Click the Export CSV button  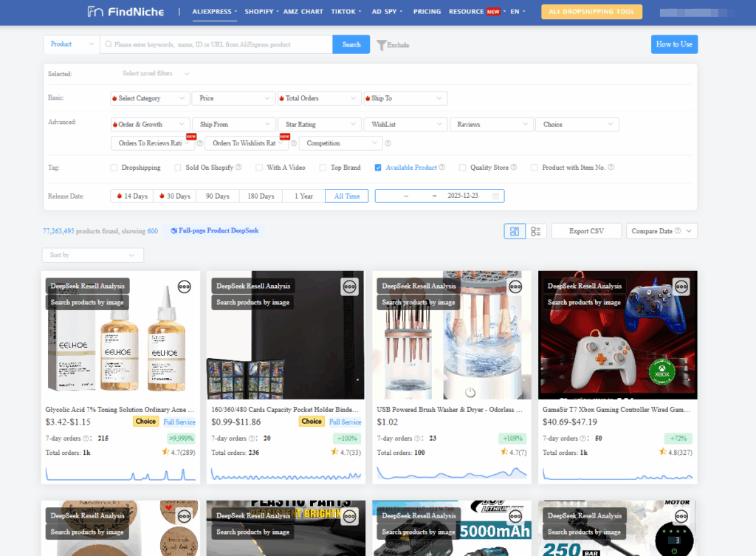585,230
